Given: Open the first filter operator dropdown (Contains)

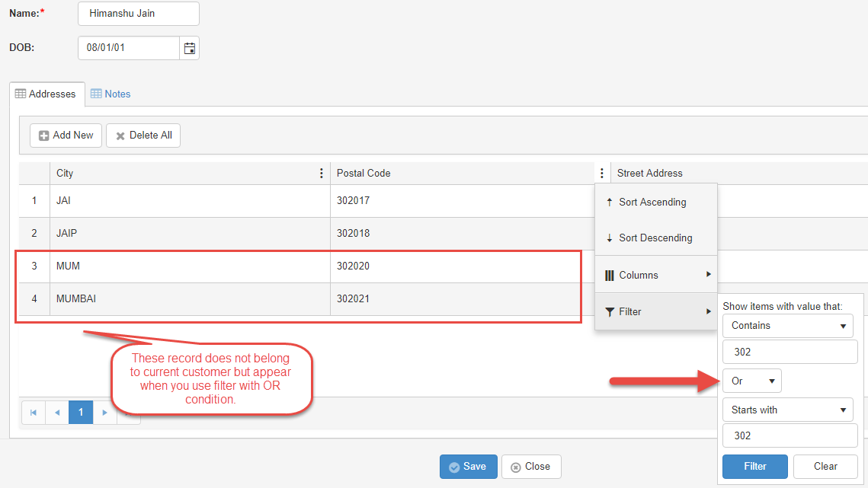Looking at the screenshot, I should pos(788,326).
